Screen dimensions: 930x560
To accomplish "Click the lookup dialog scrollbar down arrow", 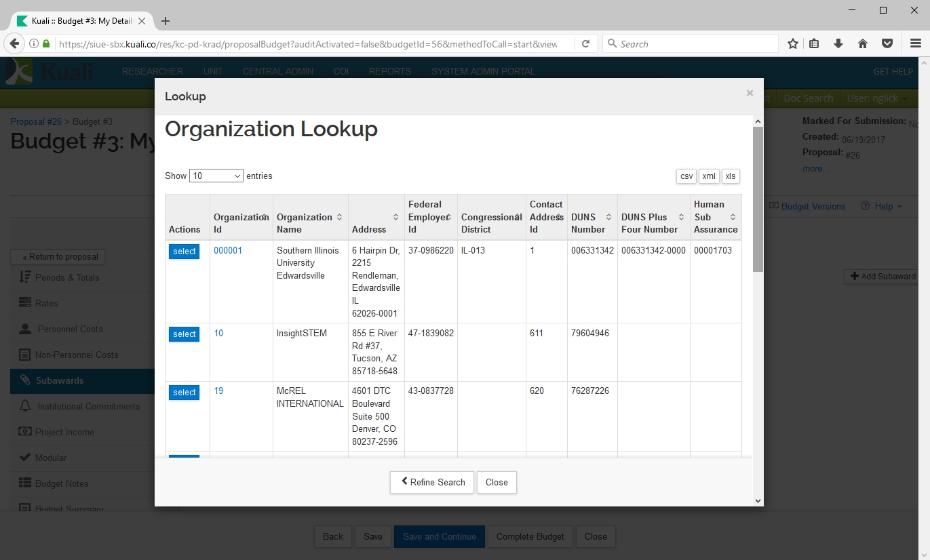I will click(758, 501).
